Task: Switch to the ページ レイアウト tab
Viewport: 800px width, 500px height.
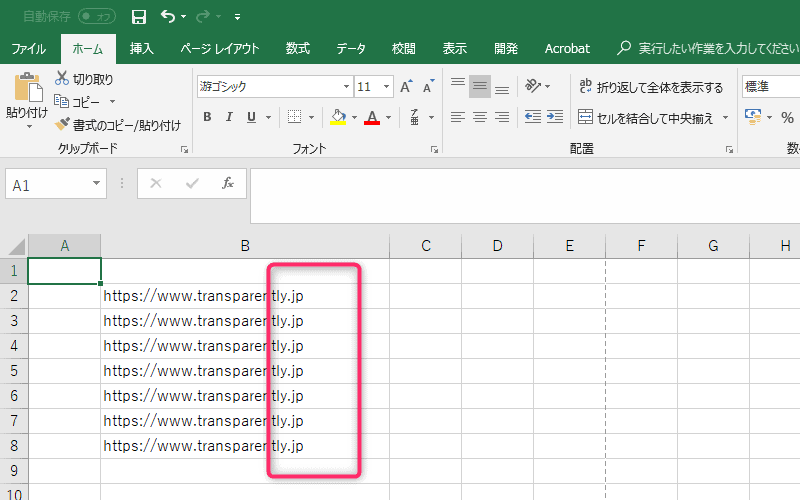Action: (220, 49)
